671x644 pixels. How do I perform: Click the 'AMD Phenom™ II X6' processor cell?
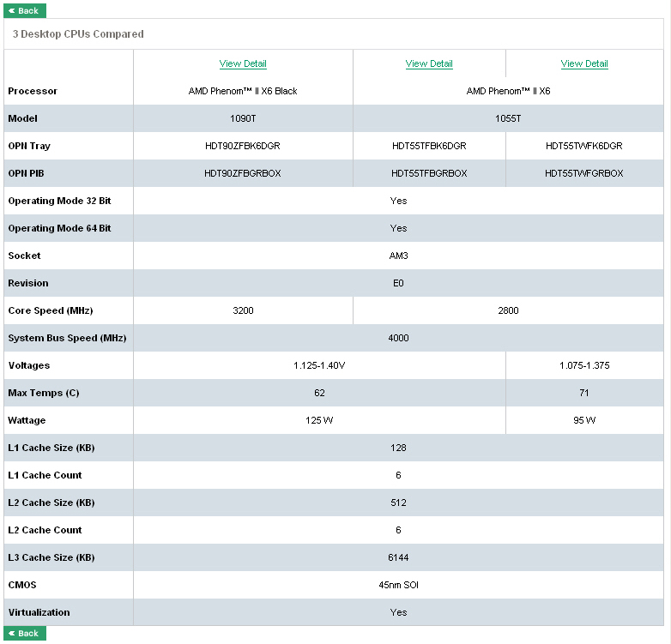508,91
